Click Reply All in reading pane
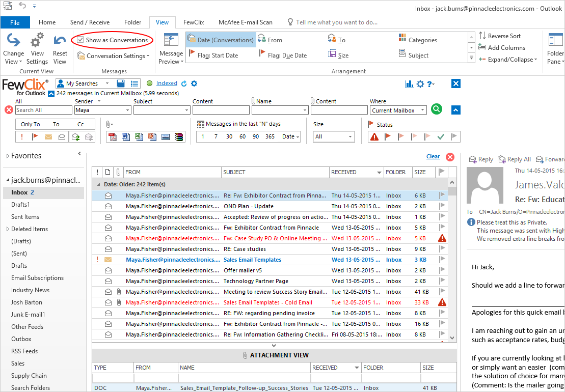The height and width of the screenshot is (392, 565). 514,159
